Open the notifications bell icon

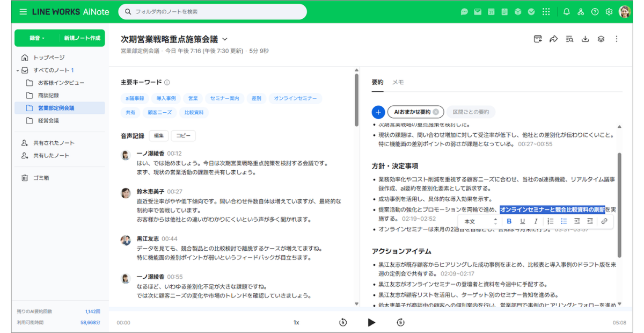click(567, 12)
